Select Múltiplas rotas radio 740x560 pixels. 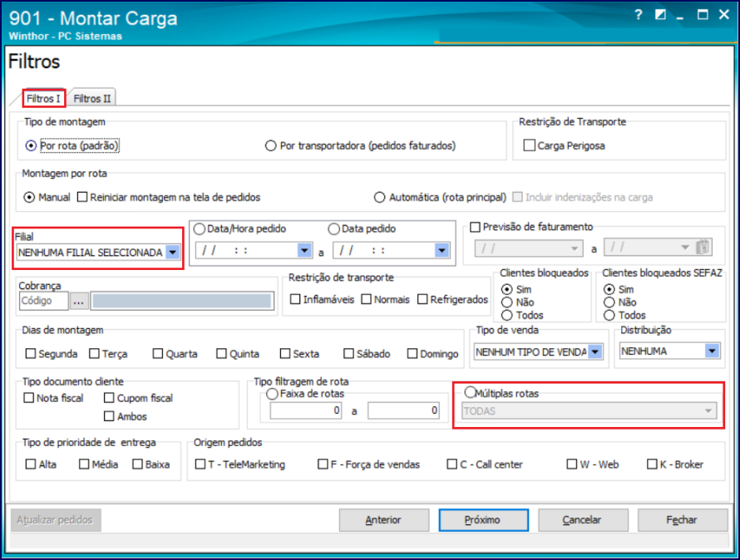click(x=471, y=392)
